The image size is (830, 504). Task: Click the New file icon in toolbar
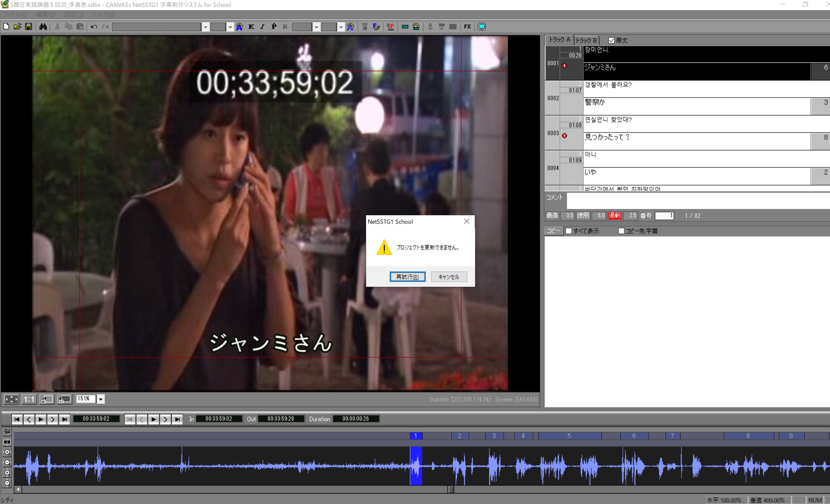[x=6, y=27]
